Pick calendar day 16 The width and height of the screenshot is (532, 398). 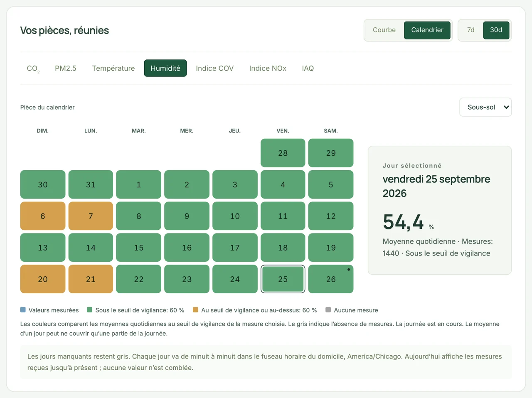[187, 248]
